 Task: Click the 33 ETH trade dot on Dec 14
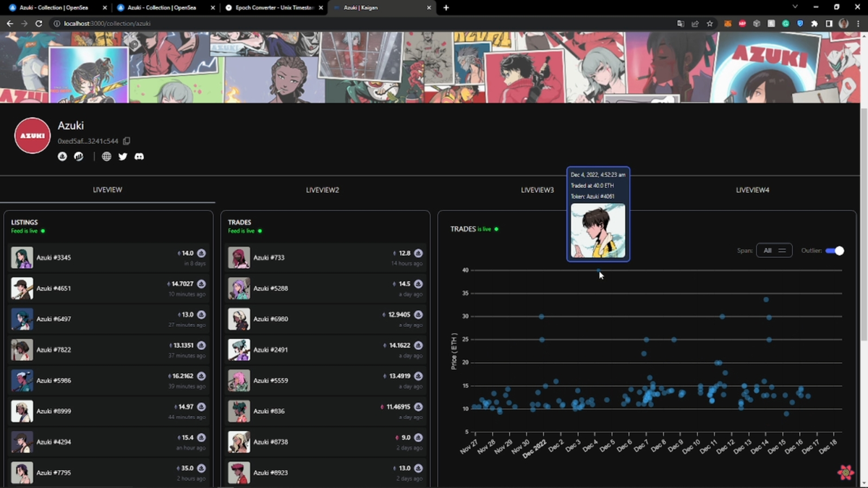point(766,299)
